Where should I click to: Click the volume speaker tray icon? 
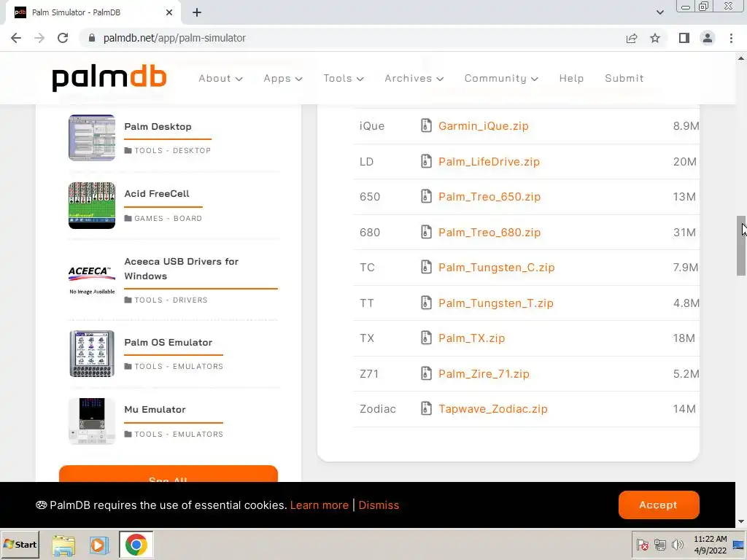[x=677, y=545]
